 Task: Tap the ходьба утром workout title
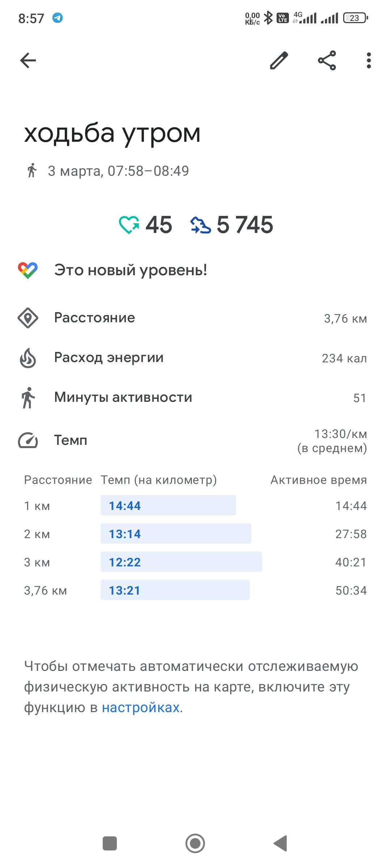(112, 134)
